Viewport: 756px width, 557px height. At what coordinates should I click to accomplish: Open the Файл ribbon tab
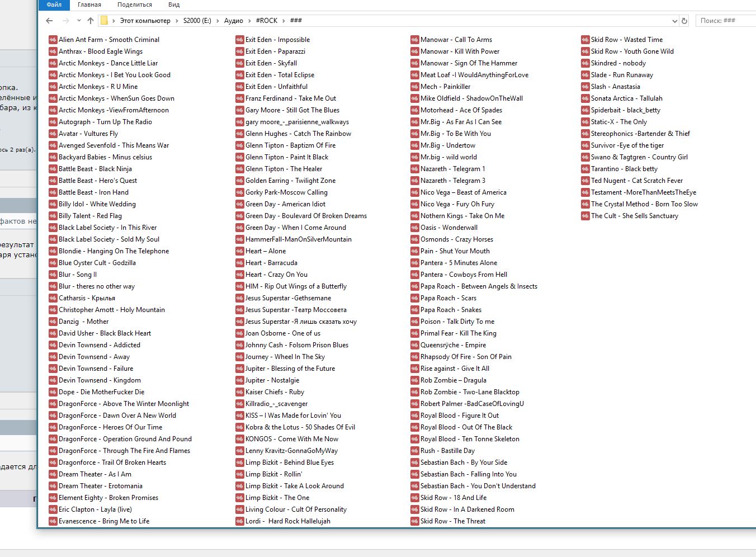[x=54, y=4]
